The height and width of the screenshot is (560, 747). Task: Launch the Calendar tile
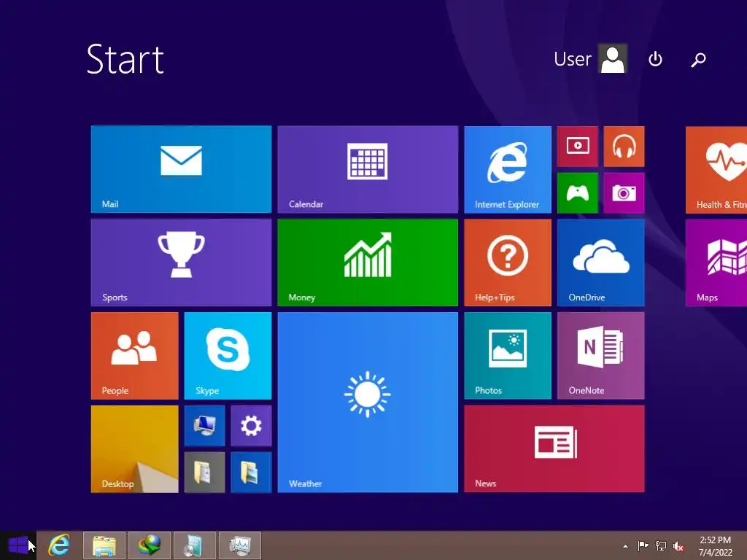coord(368,169)
